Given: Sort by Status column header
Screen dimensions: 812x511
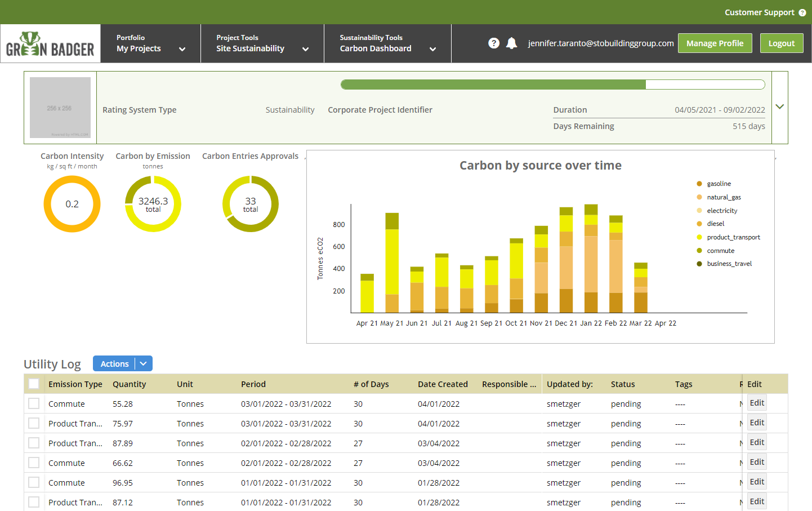Looking at the screenshot, I should coord(623,384).
